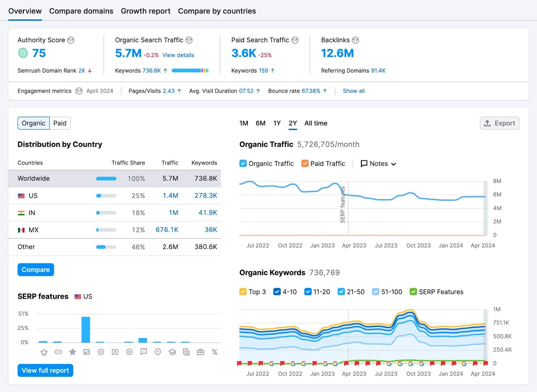Expand the Notes dropdown above the traffic chart
Viewport: 537px width, 392px height.
click(x=378, y=164)
